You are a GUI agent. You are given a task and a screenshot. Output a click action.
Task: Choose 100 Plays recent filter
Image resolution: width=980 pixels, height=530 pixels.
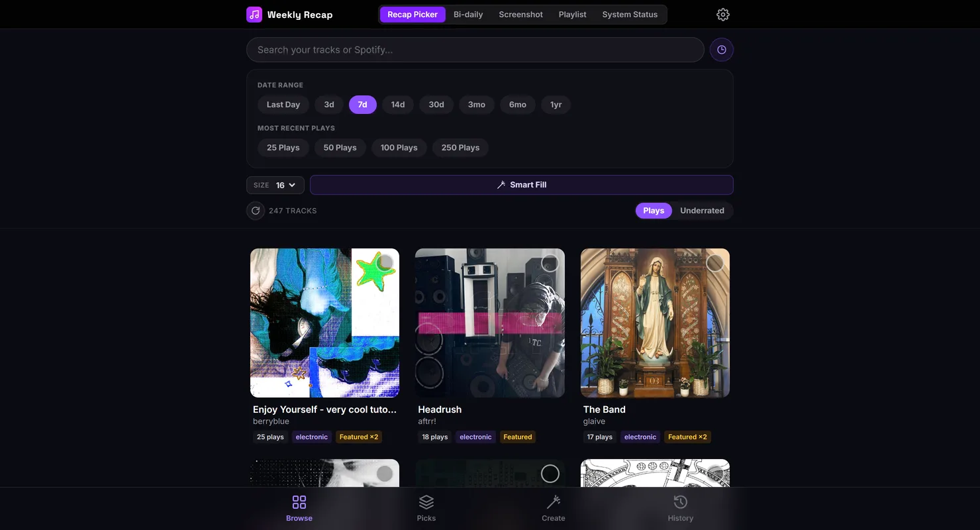pos(399,148)
